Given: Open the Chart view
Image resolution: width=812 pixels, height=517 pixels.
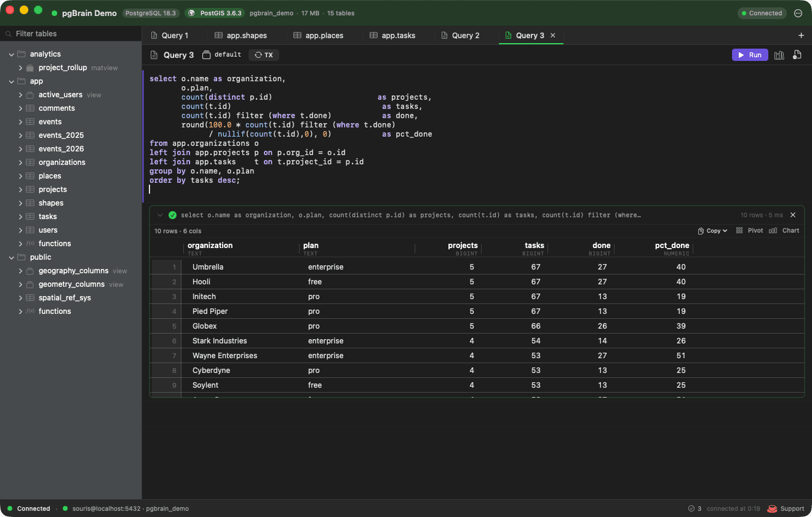Looking at the screenshot, I should (784, 231).
